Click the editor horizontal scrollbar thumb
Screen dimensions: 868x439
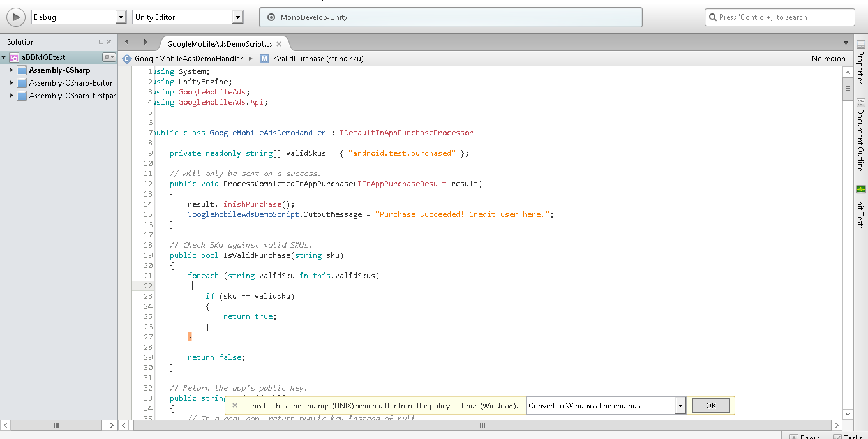(483, 425)
